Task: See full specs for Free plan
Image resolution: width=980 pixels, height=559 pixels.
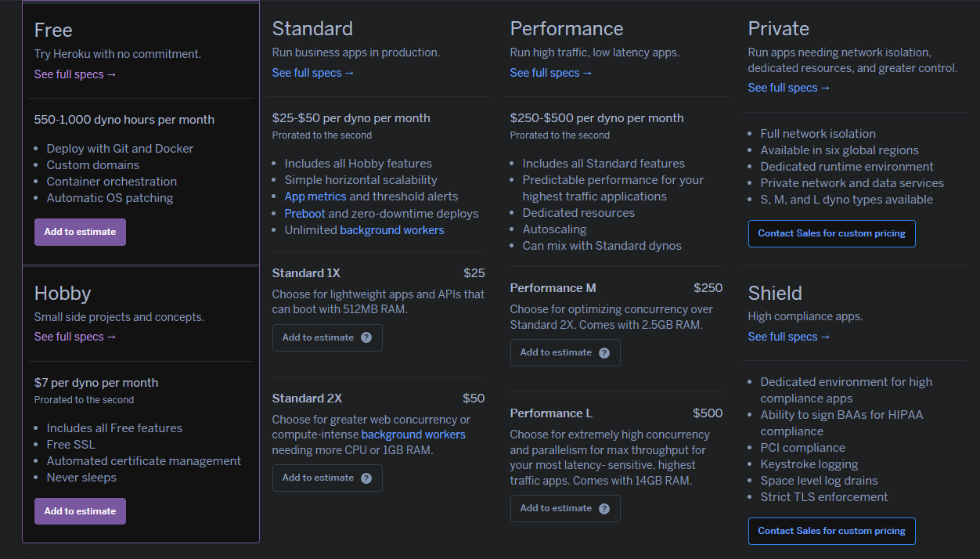Action: [75, 74]
